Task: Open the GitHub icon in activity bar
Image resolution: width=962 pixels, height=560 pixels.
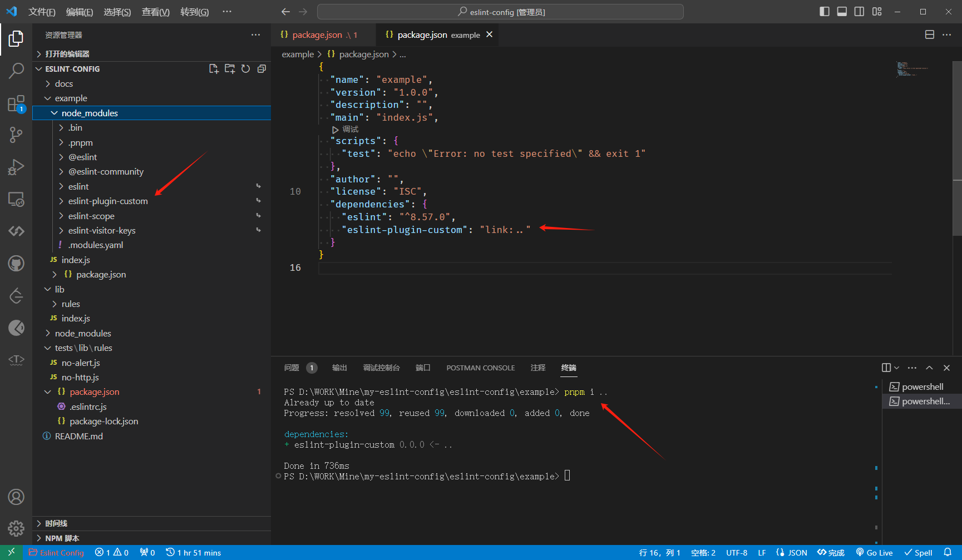Action: [x=16, y=264]
